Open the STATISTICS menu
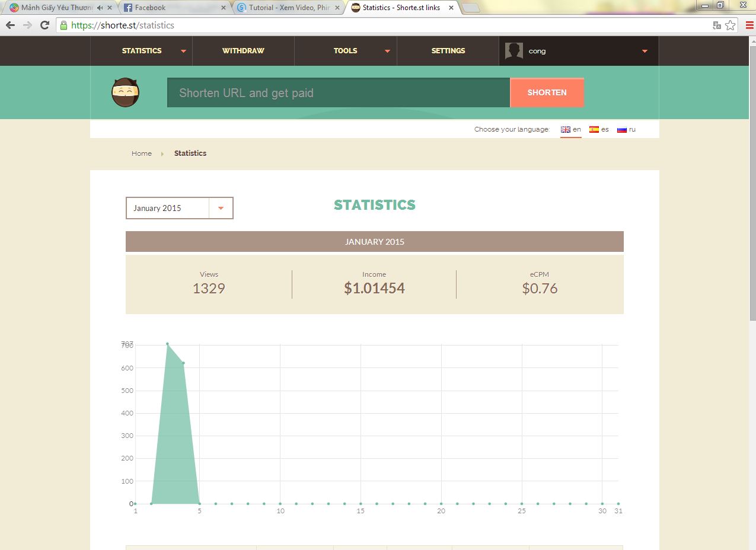 pos(142,51)
